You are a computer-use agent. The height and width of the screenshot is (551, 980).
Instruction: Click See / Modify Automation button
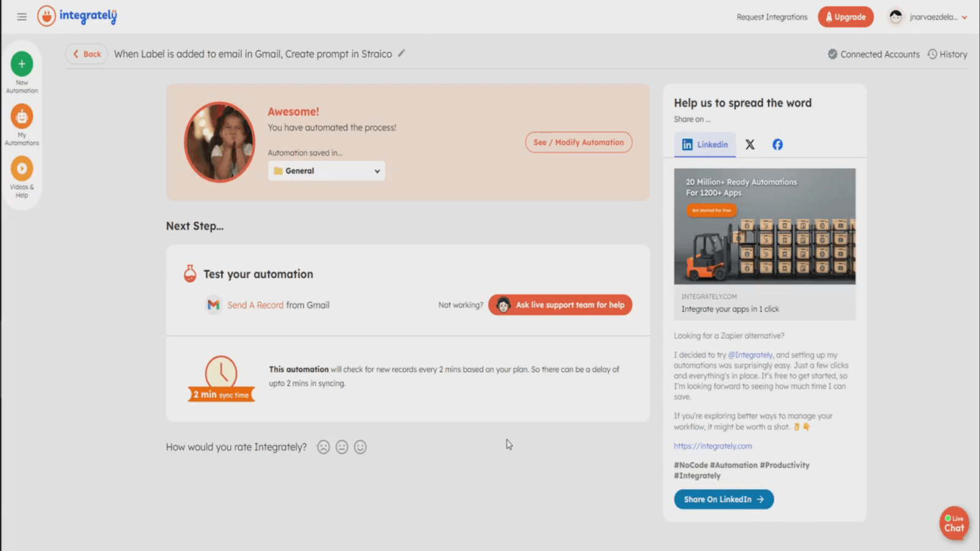(578, 142)
